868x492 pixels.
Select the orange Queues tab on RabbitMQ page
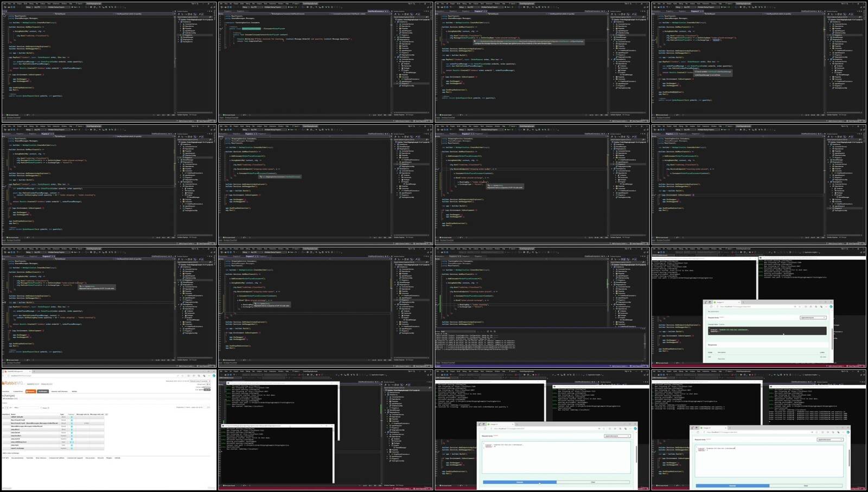click(x=31, y=392)
